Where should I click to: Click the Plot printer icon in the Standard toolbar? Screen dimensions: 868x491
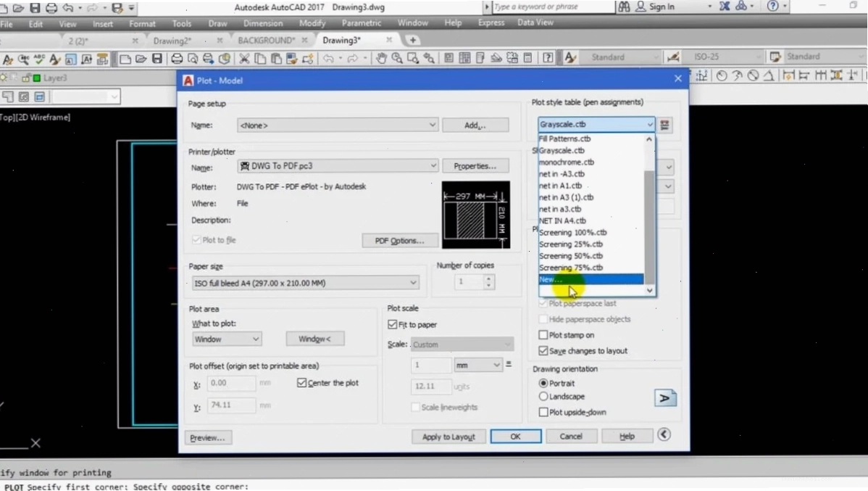[177, 57]
